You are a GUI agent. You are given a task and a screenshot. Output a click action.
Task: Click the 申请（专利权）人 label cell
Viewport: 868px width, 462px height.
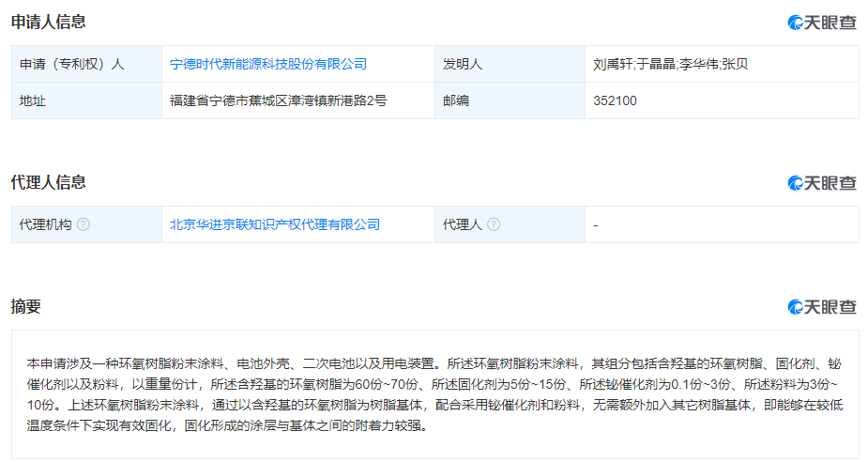[71, 65]
